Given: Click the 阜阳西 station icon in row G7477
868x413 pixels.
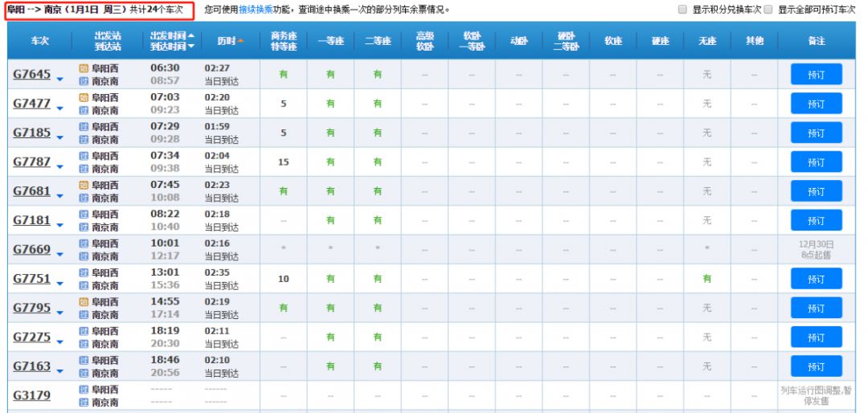Looking at the screenshot, I should tap(84, 97).
